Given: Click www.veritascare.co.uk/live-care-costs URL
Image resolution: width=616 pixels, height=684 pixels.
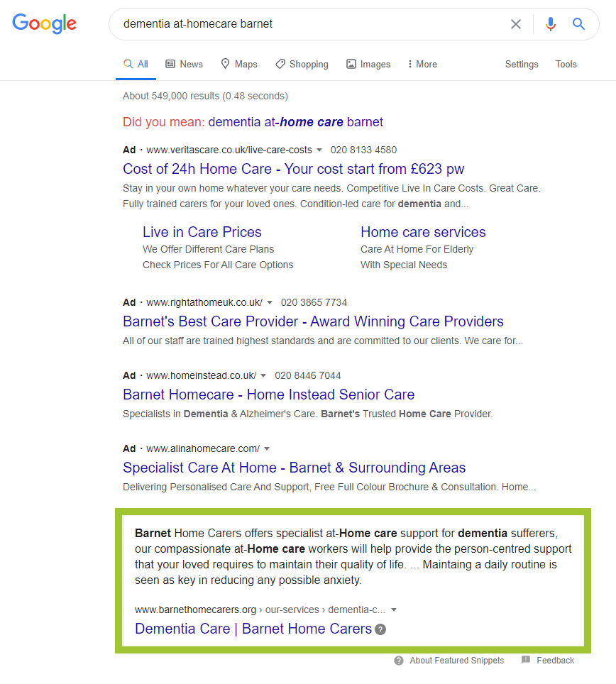Looking at the screenshot, I should click(229, 150).
